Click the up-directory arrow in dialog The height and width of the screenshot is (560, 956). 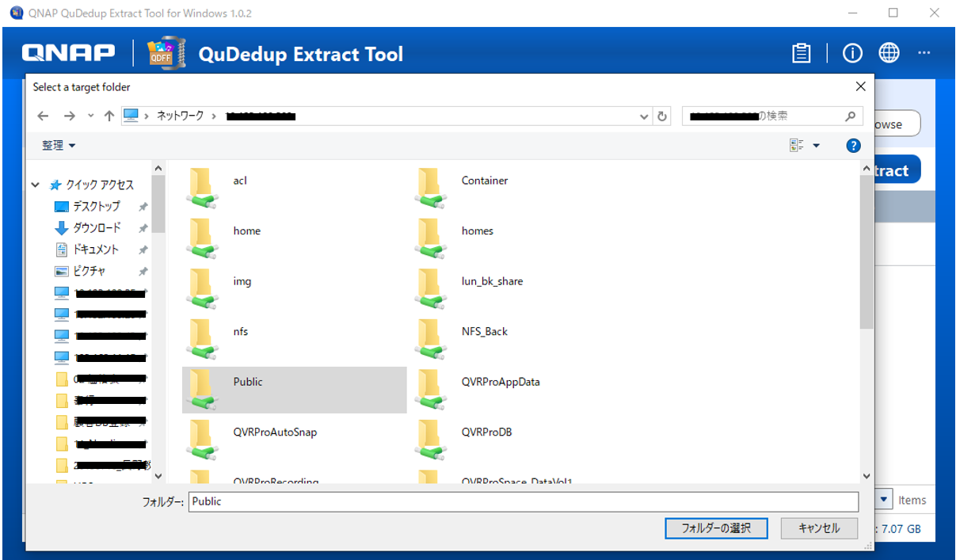pyautogui.click(x=109, y=116)
